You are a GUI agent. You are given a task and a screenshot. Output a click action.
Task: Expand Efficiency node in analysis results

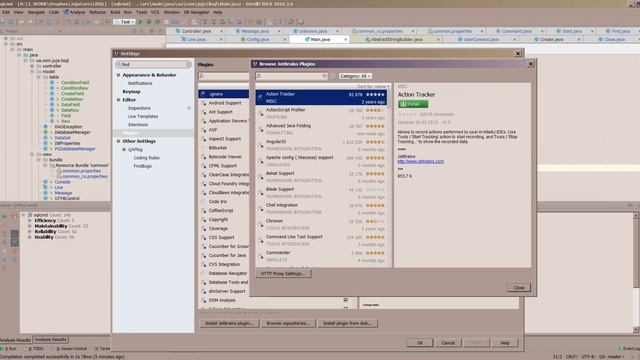(x=29, y=220)
